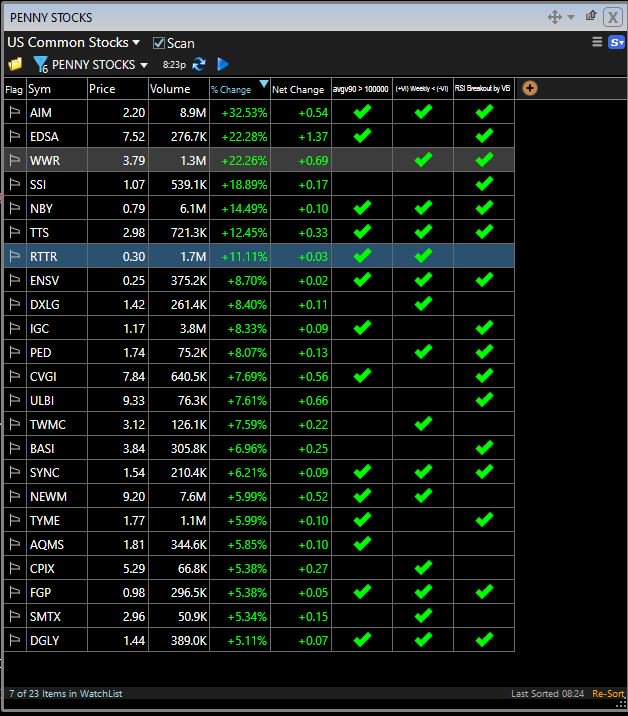Flag the DGLY row
The height and width of the screenshot is (716, 628).
[15, 640]
